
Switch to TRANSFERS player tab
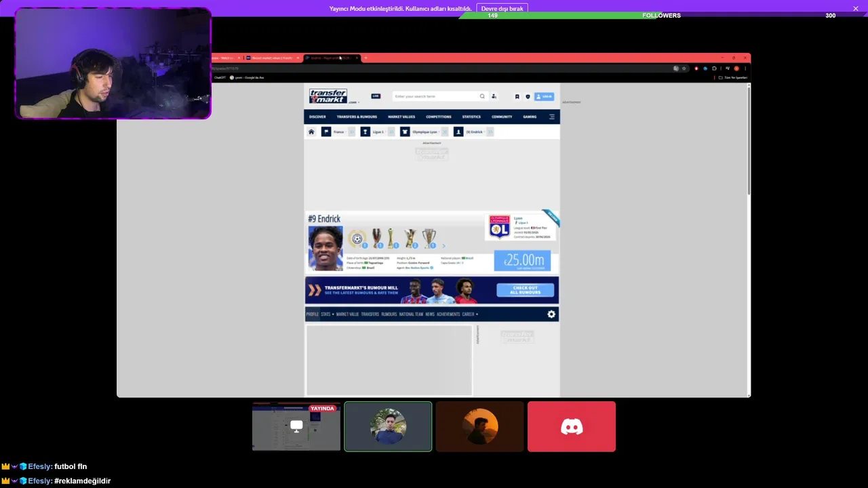(x=370, y=314)
